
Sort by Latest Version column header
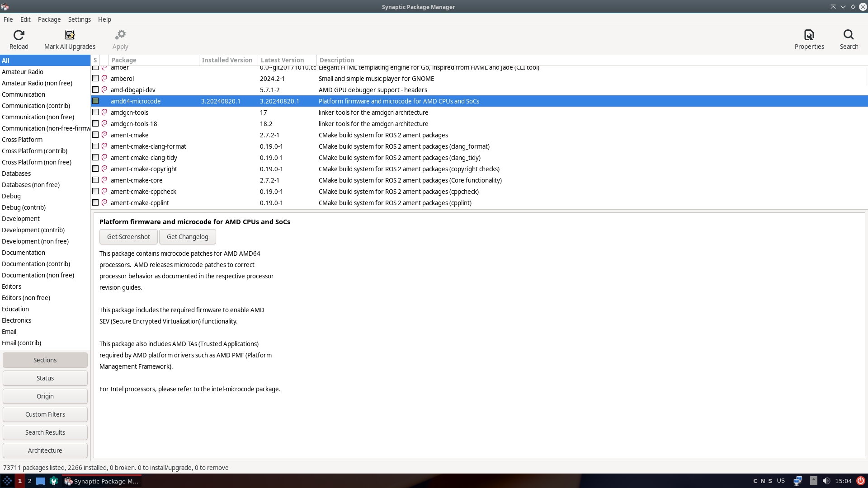287,60
